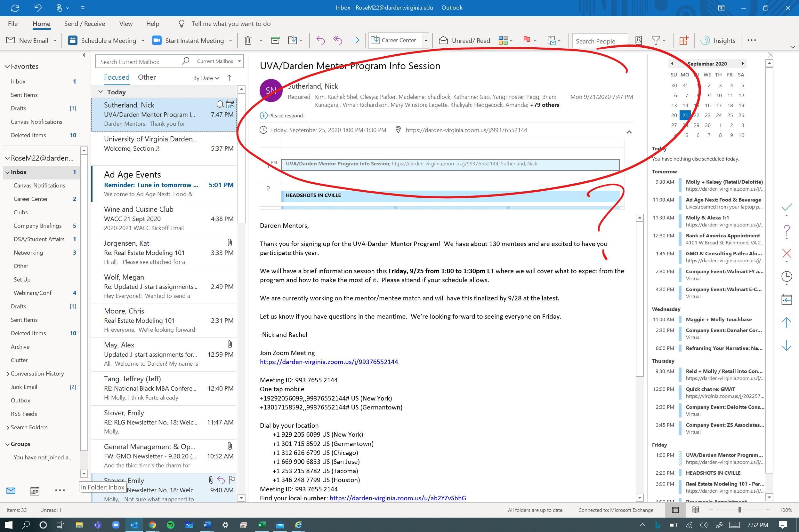Click the Search People input field
This screenshot has height=532, width=799.
(x=600, y=41)
